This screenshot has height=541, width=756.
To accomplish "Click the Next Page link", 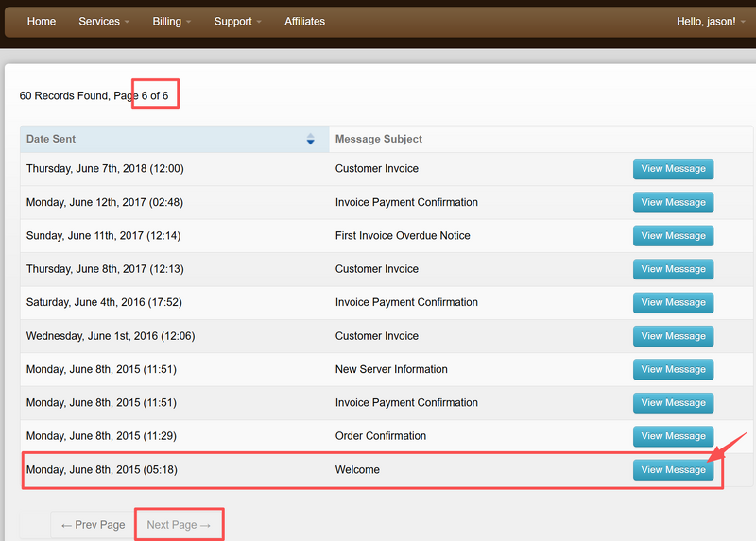I will click(x=179, y=525).
